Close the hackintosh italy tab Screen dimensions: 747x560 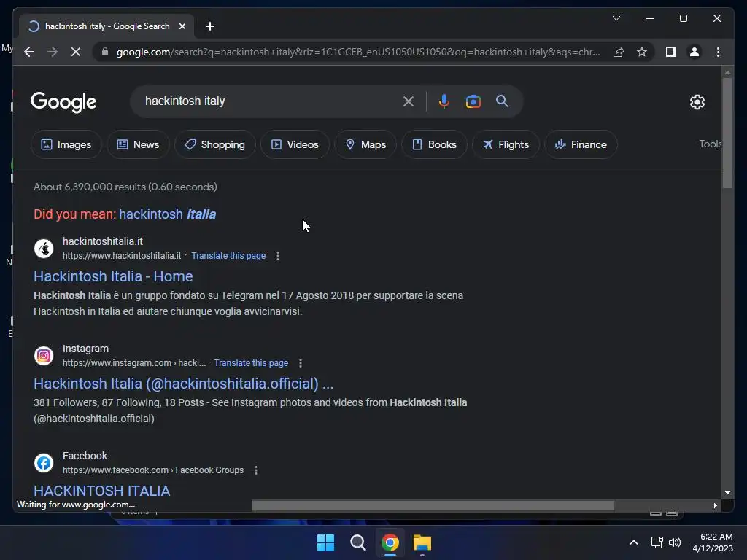click(182, 26)
